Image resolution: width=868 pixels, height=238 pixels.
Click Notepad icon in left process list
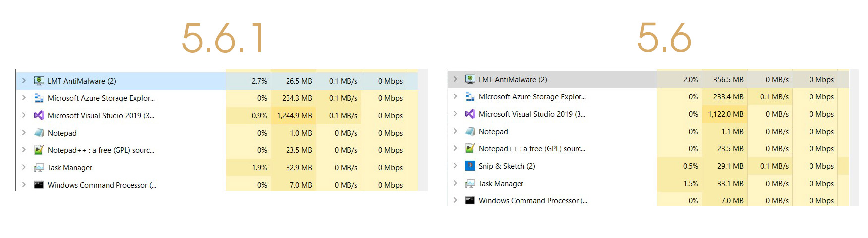click(39, 133)
